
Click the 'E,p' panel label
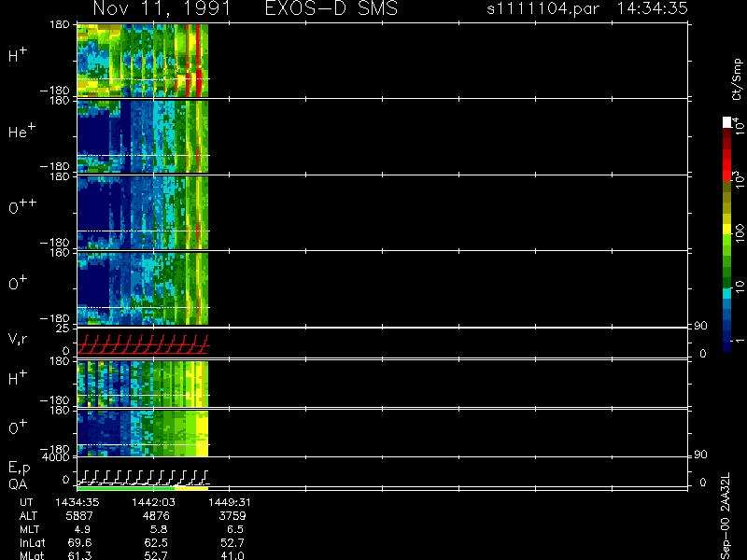click(19, 469)
